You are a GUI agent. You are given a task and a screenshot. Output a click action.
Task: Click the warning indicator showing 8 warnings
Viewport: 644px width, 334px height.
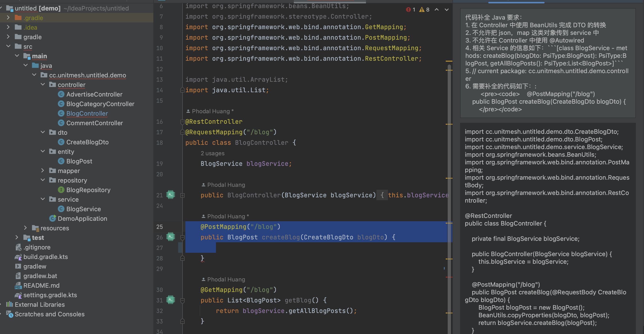pos(424,10)
